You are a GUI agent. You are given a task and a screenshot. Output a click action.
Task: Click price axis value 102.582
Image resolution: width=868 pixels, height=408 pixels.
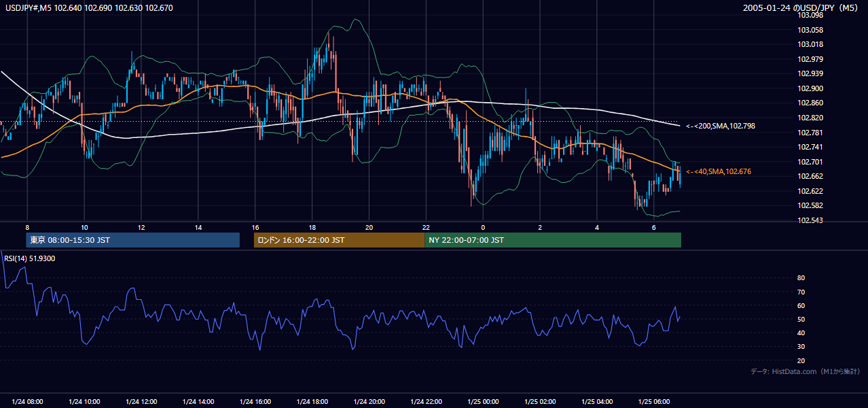[810, 205]
